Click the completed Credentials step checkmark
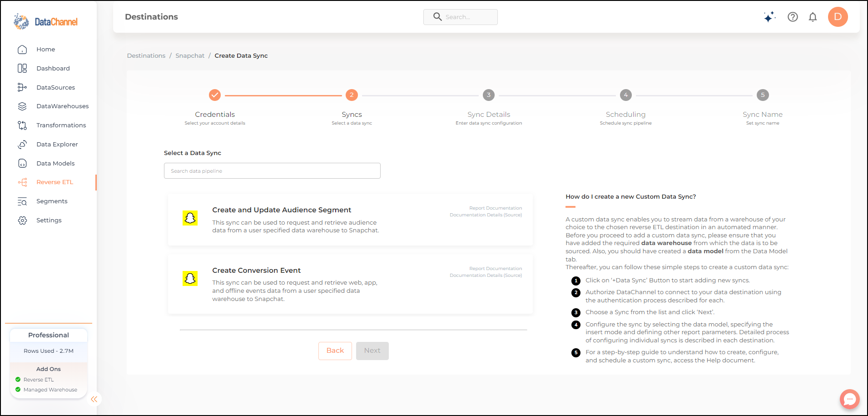 coord(215,95)
